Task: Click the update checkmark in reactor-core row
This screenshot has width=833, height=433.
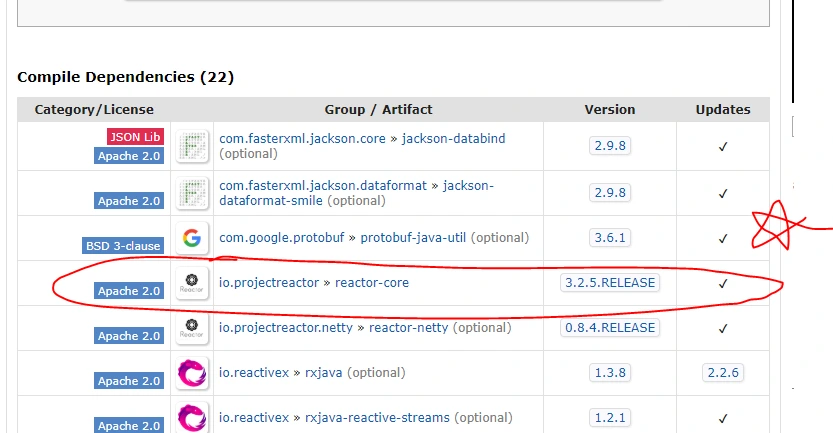Action: (723, 284)
